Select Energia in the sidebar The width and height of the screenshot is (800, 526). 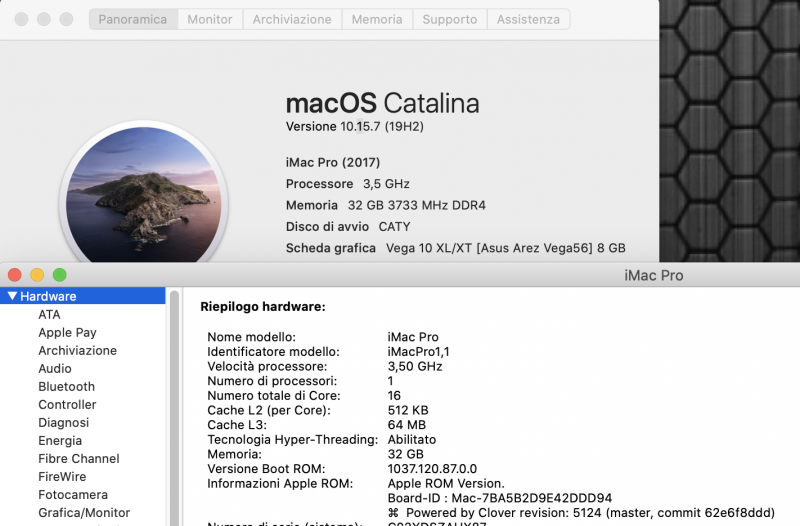pos(60,440)
